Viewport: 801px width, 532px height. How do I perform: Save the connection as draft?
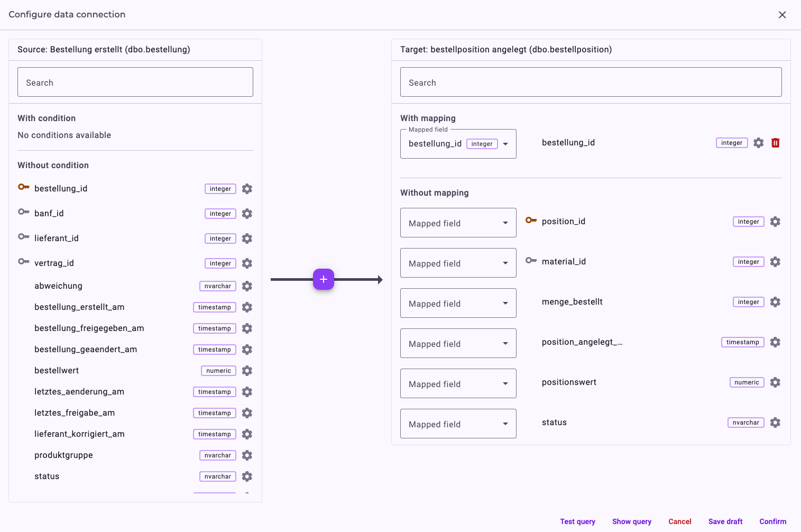(725, 521)
